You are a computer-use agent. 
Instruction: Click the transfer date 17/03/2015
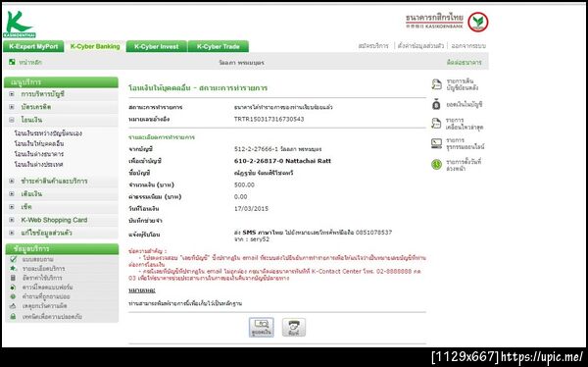[251, 208]
